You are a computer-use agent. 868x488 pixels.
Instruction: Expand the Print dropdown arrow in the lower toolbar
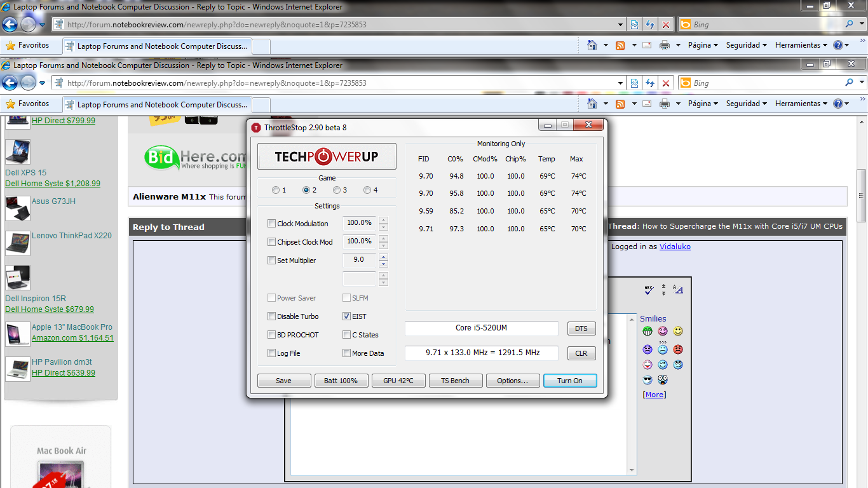[x=678, y=104]
